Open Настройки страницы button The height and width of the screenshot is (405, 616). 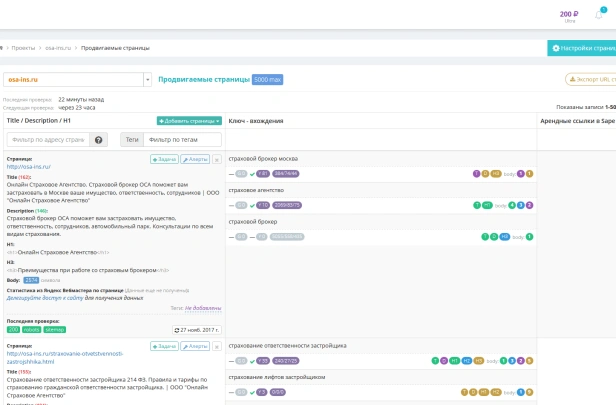pyautogui.click(x=582, y=47)
